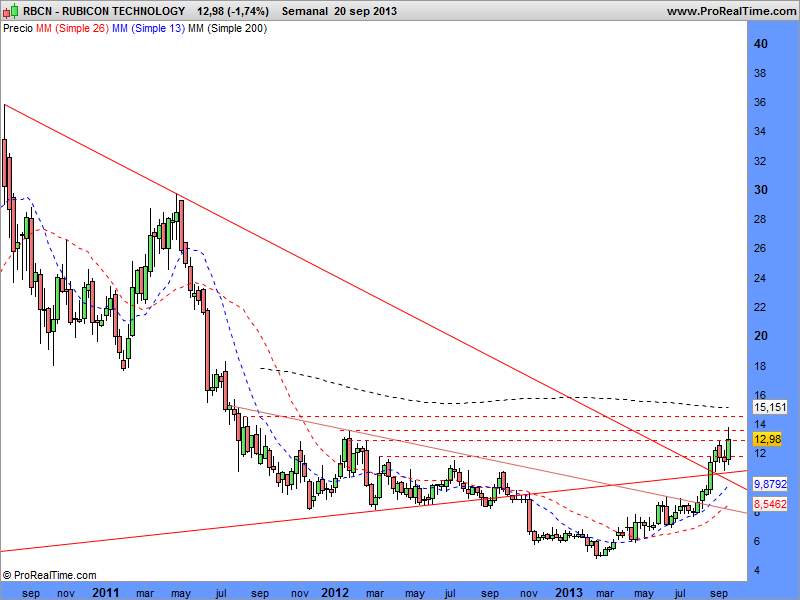Click the ProRealTime.com copyright text
This screenshot has width=800, height=600.
[49, 575]
